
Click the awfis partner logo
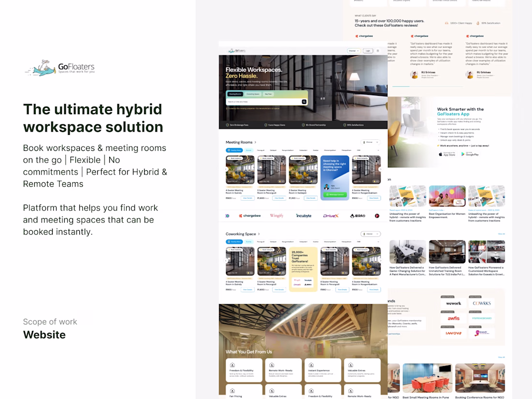tap(454, 318)
